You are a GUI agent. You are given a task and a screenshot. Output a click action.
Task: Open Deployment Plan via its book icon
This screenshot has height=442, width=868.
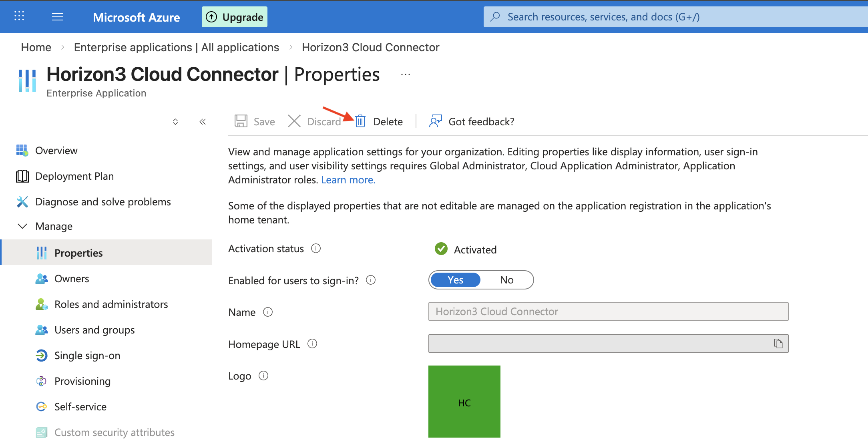coord(23,176)
